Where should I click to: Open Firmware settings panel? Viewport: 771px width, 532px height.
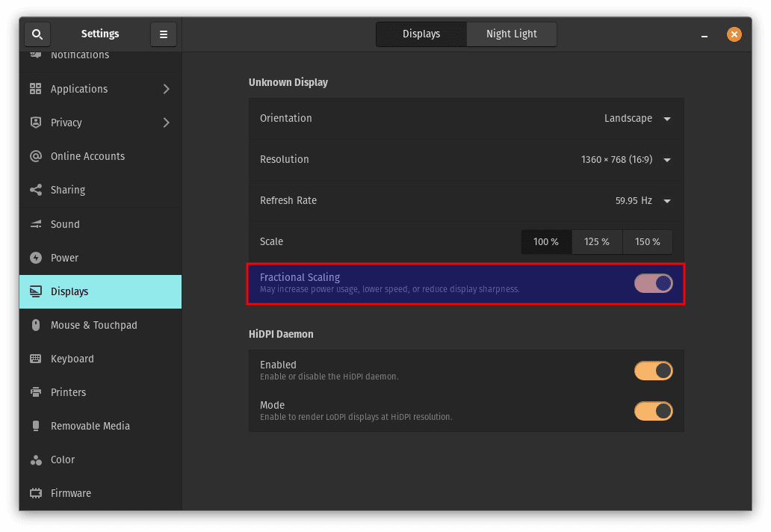click(100, 493)
